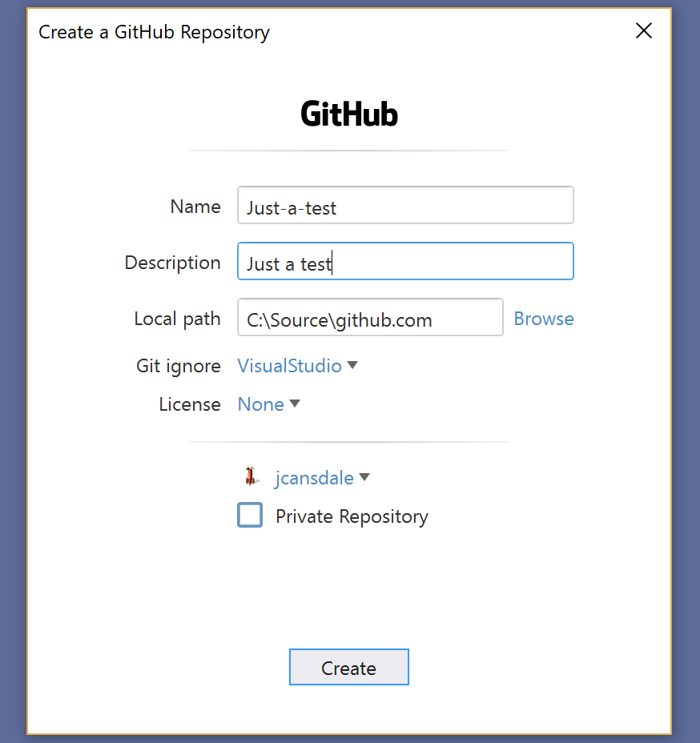The image size is (700, 743).
Task: Open the Browse link for local path
Action: click(x=544, y=319)
